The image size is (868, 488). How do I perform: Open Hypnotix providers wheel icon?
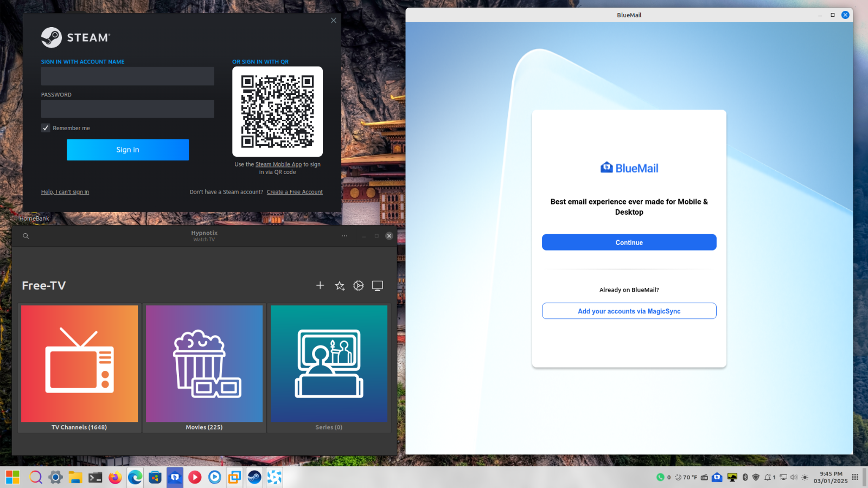click(359, 286)
